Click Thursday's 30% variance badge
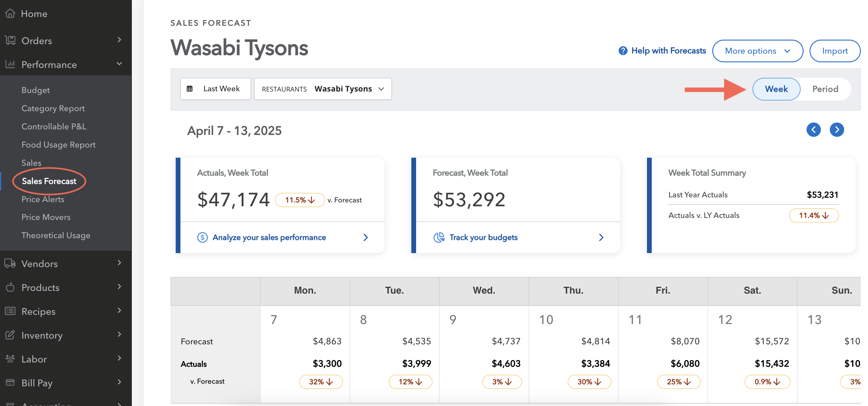 point(589,382)
